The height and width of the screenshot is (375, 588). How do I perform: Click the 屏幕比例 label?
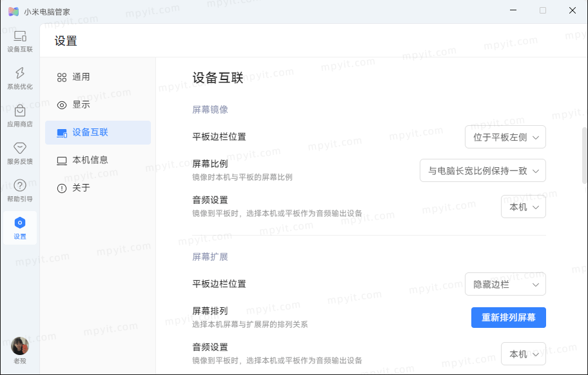[x=210, y=164]
